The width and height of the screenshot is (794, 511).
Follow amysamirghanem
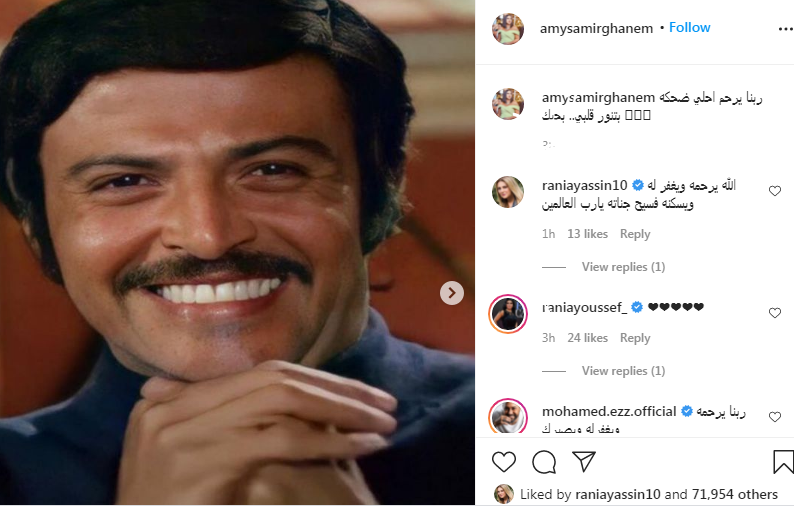690,28
